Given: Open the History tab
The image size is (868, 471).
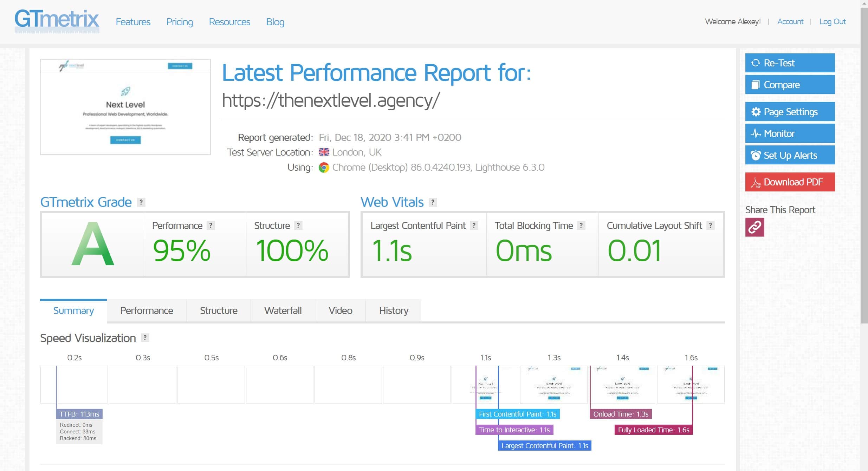Looking at the screenshot, I should 394,311.
